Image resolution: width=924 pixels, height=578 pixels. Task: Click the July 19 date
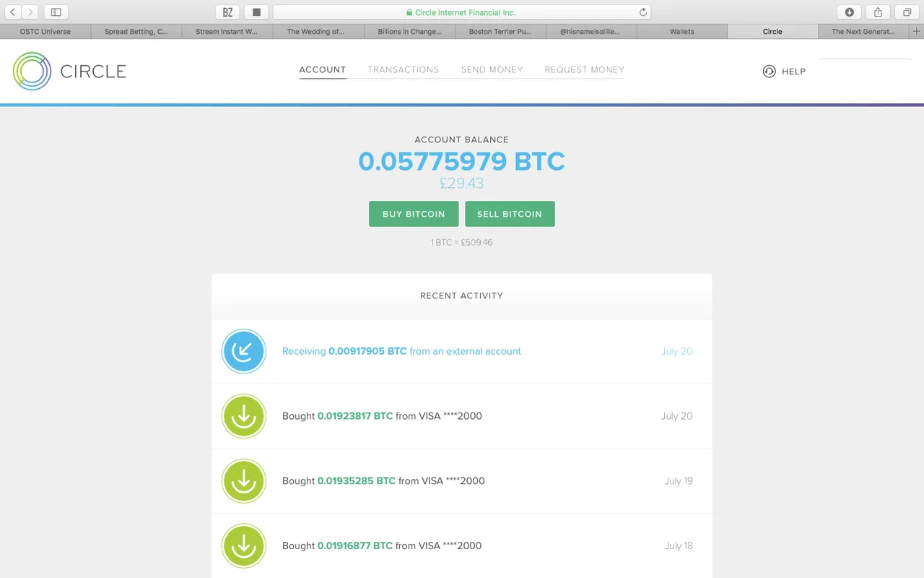coord(679,481)
